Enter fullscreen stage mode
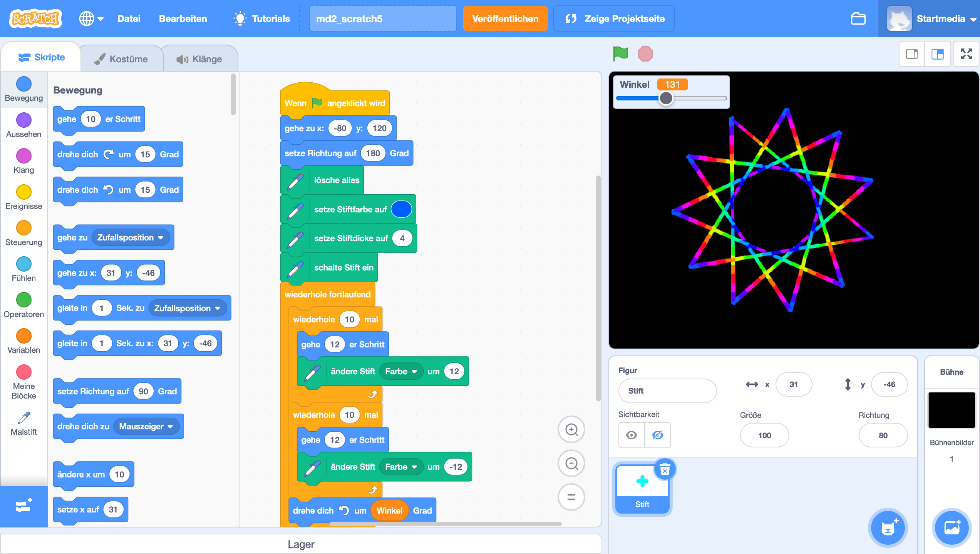The image size is (980, 554). pos(966,54)
